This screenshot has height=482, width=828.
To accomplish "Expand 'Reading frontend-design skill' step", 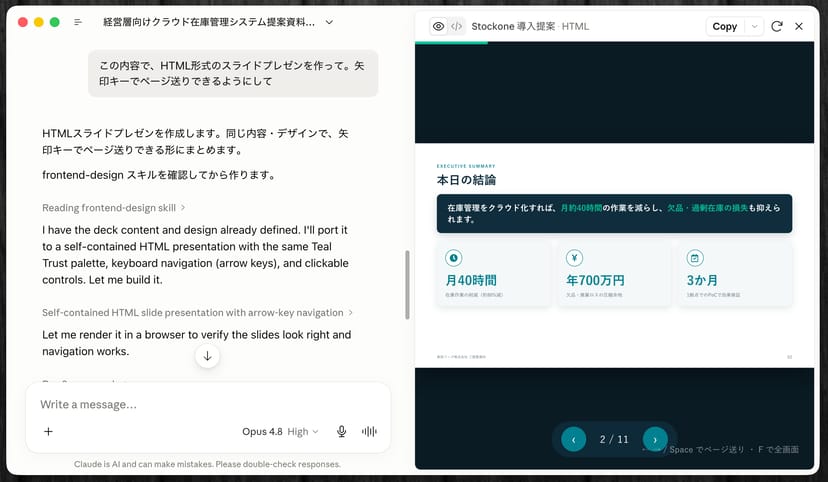I will coord(114,208).
